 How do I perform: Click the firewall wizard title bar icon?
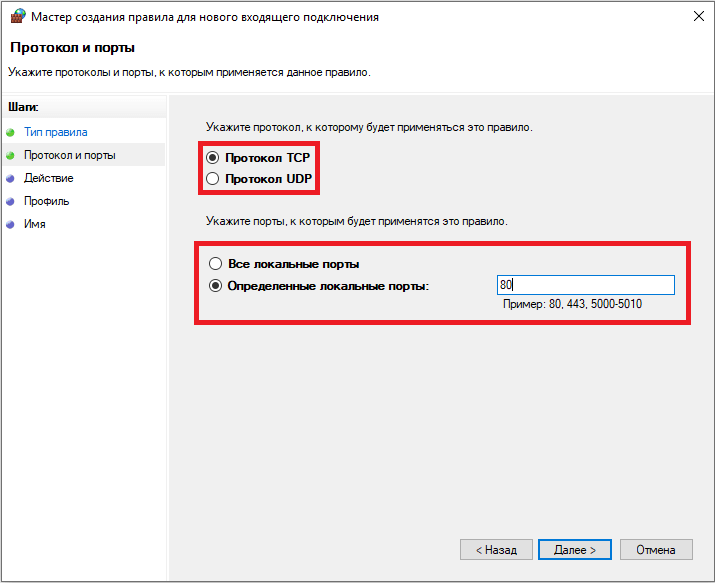18,16
